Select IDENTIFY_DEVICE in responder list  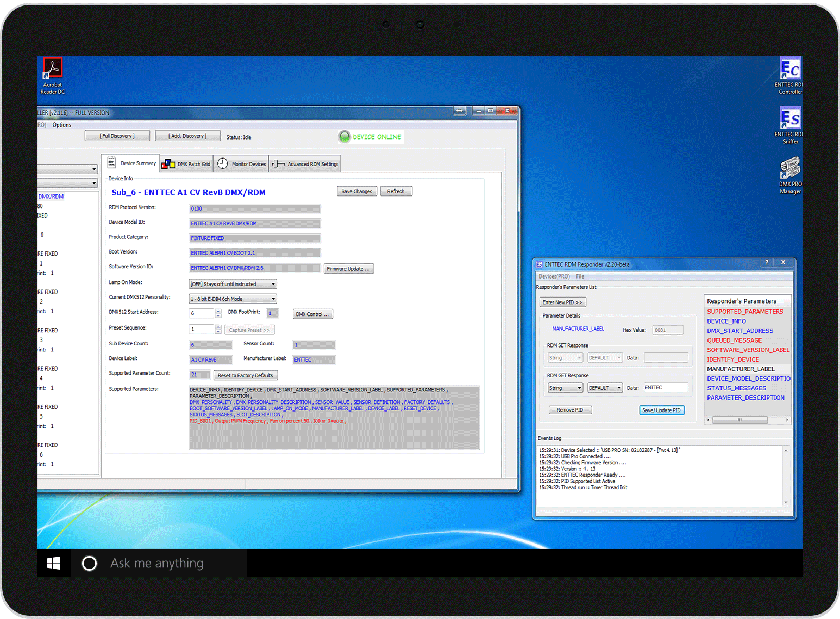click(733, 359)
